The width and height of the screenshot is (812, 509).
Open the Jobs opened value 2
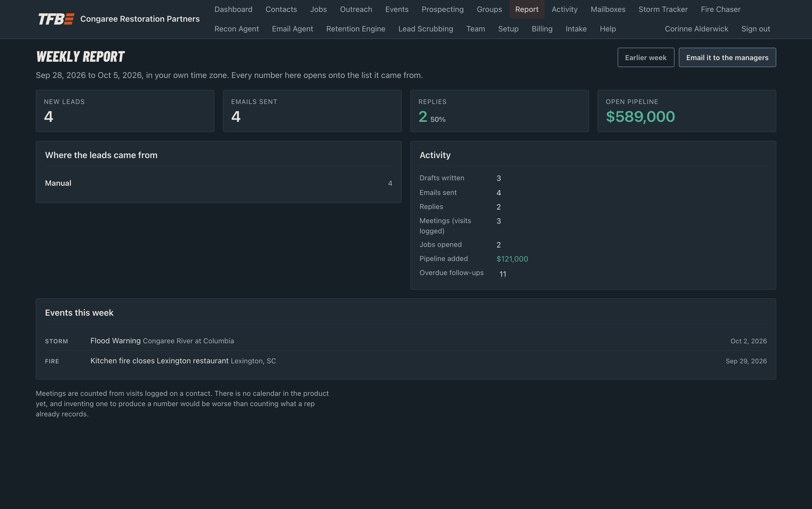pos(498,245)
